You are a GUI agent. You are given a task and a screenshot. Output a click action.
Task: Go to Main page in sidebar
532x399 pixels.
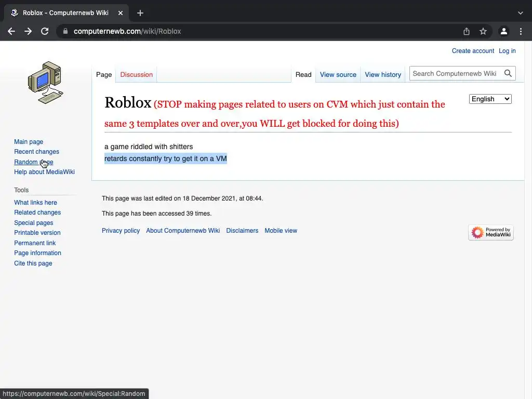point(29,142)
